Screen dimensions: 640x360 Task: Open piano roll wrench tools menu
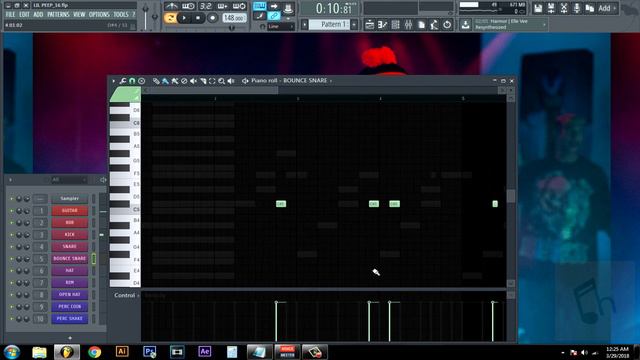(x=123, y=81)
